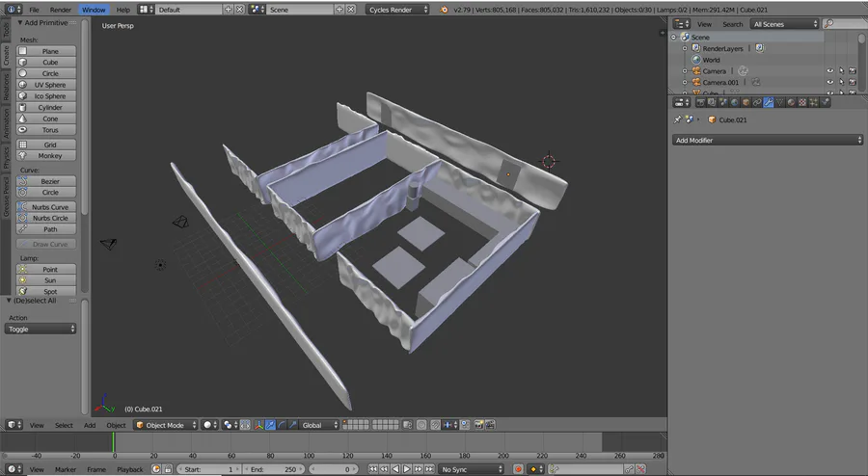The width and height of the screenshot is (868, 476).
Task: Open the Render menu
Action: [x=61, y=10]
